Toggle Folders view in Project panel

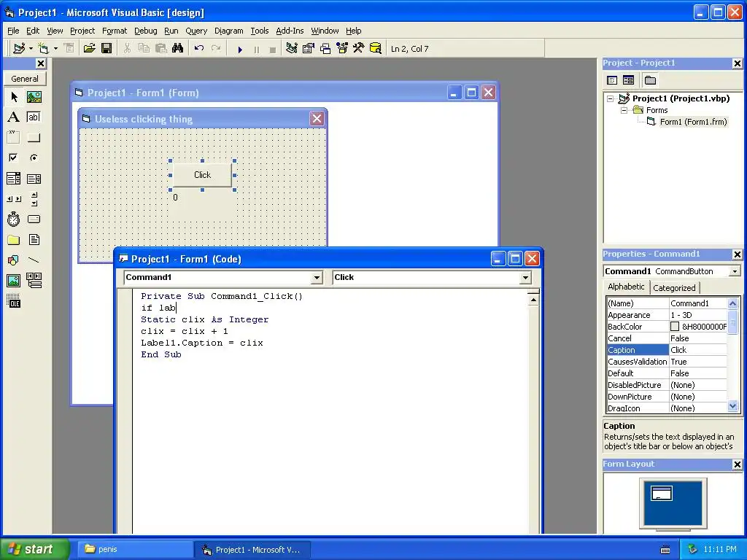(650, 80)
